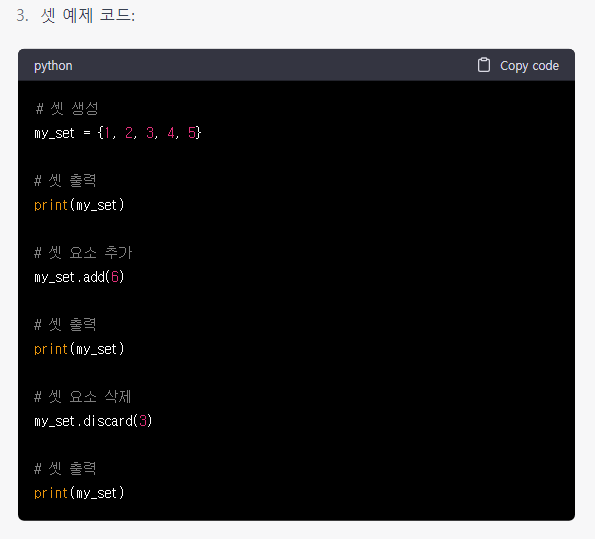Click the heading '3. 셋 예제 코드:'

click(76, 16)
